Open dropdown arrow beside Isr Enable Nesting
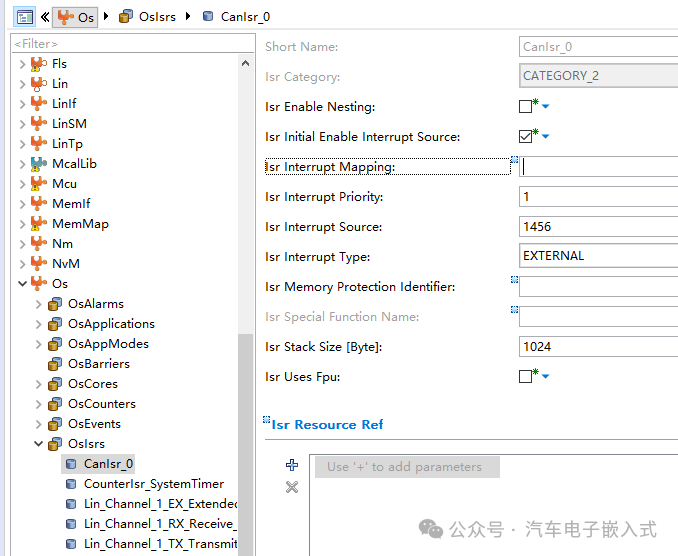Image resolution: width=678 pixels, height=556 pixels. (546, 107)
